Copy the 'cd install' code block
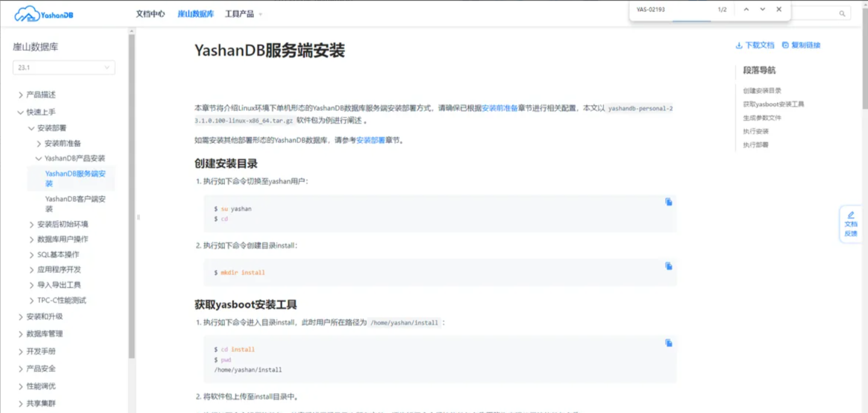Viewport: 868px width, 413px height. (668, 343)
